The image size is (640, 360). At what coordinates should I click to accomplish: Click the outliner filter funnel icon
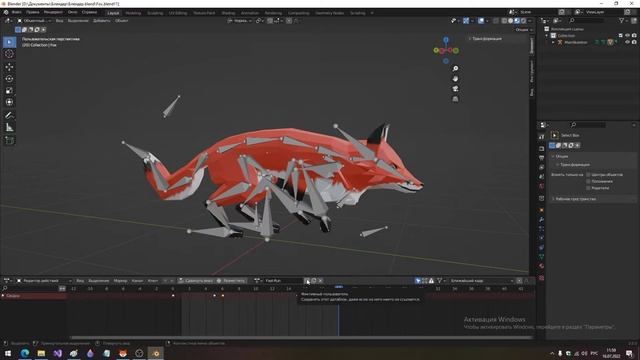[621, 20]
